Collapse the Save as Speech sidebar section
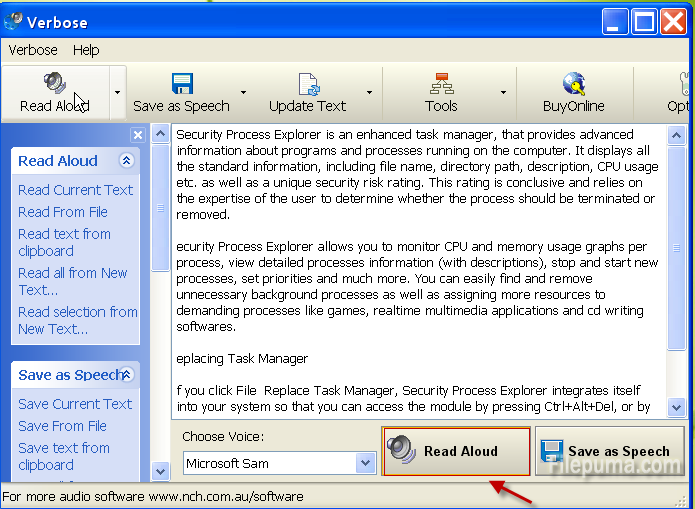 [127, 375]
